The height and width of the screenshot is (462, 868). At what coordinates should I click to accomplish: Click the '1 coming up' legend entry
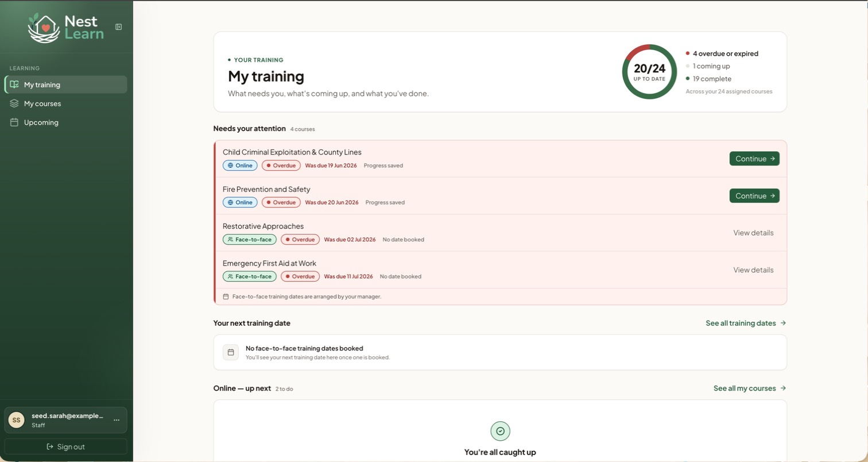click(708, 66)
